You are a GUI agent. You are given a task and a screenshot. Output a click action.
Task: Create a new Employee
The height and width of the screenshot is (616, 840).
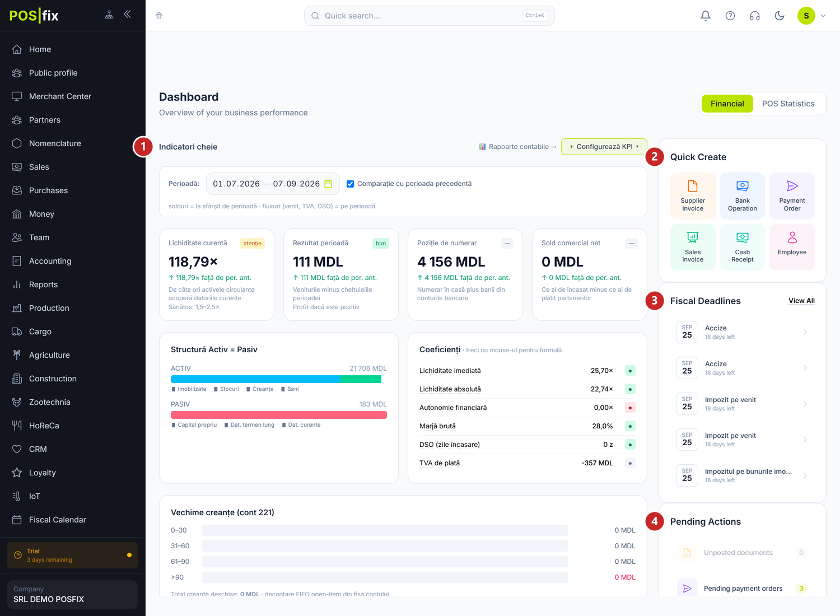[792, 247]
